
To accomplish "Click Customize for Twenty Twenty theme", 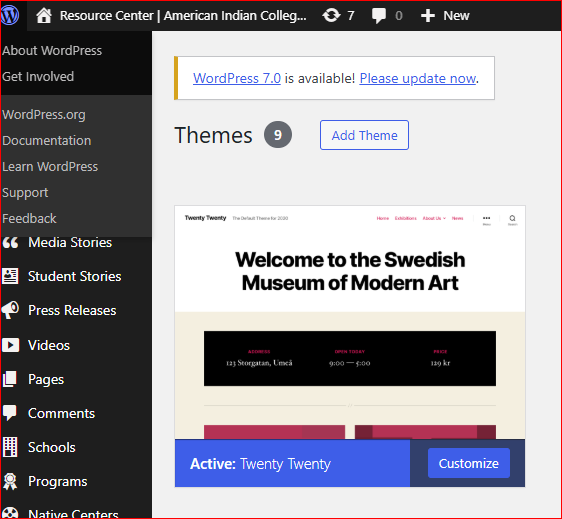I will click(468, 463).
